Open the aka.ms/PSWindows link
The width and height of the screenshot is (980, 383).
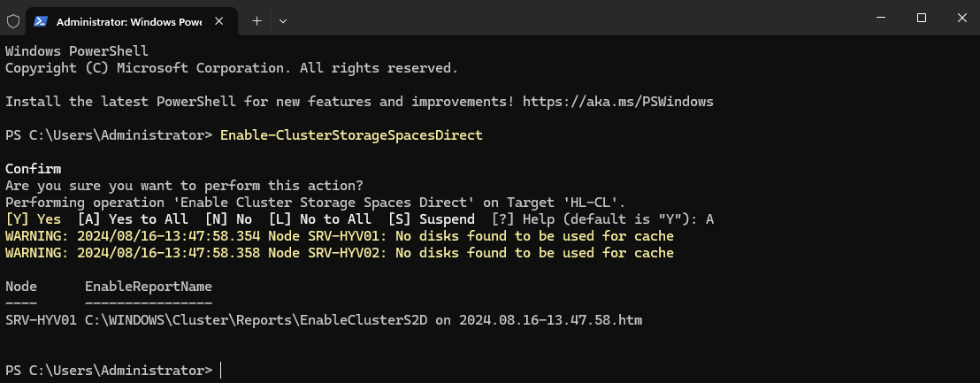[617, 102]
